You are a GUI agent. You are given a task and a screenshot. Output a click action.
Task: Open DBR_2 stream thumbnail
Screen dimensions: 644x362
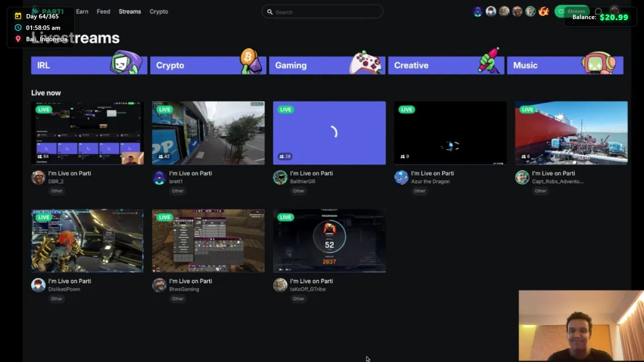[88, 133]
